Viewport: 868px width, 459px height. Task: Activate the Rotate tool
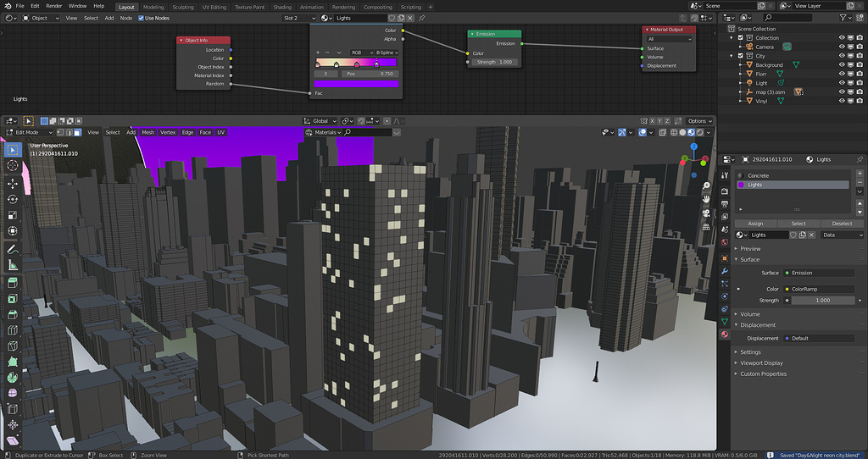(x=12, y=199)
